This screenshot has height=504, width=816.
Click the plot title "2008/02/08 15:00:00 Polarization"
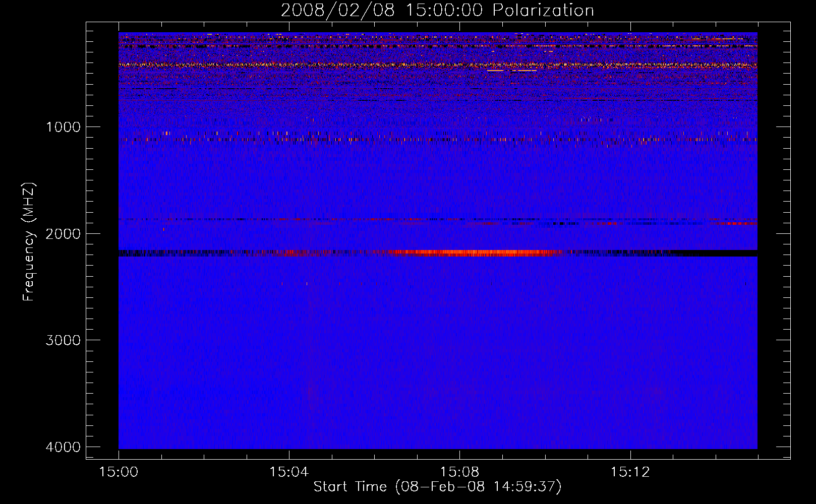pos(437,10)
